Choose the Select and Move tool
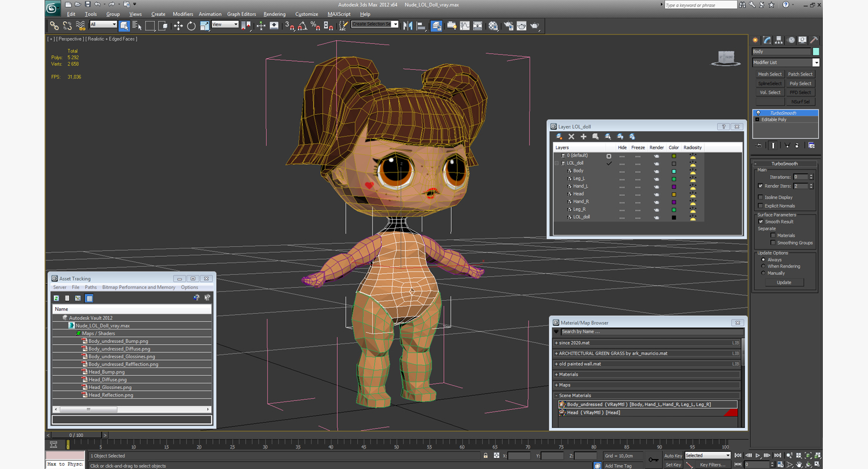The width and height of the screenshot is (868, 469). tap(178, 26)
